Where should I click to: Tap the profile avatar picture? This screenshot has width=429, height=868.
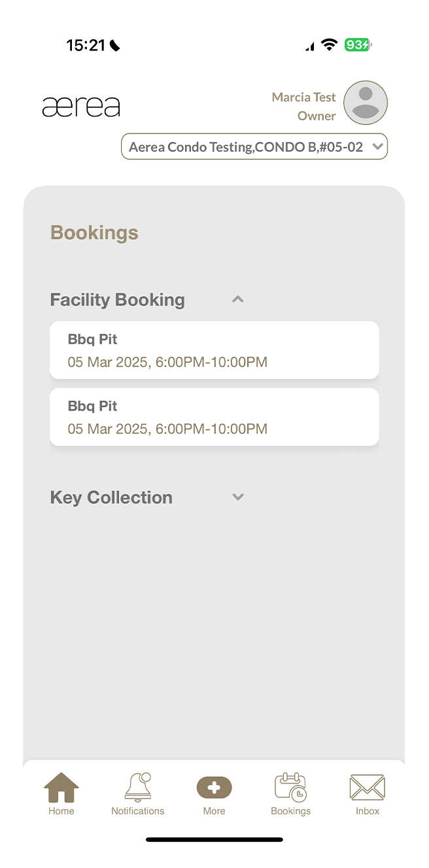click(x=365, y=103)
